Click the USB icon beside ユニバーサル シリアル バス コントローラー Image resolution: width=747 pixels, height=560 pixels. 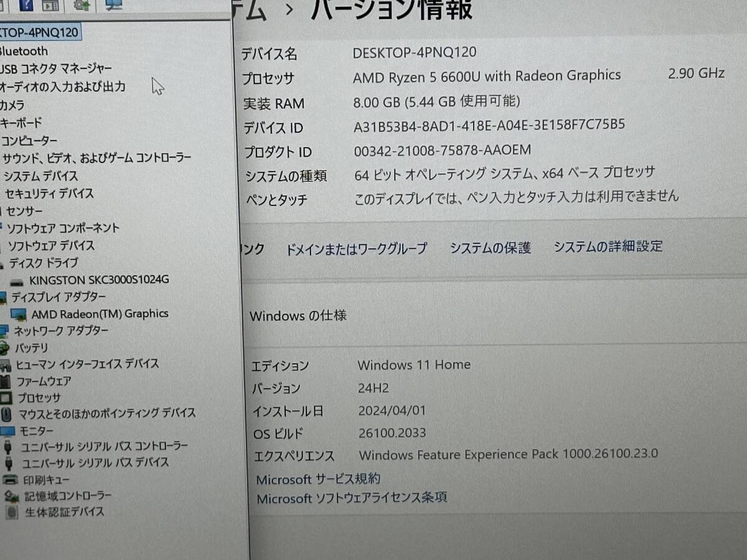point(8,447)
